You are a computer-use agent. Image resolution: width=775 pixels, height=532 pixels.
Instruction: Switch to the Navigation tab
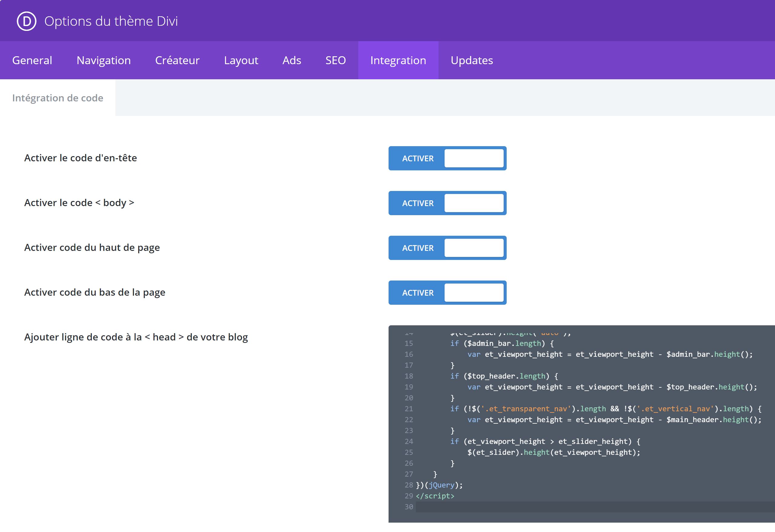103,60
